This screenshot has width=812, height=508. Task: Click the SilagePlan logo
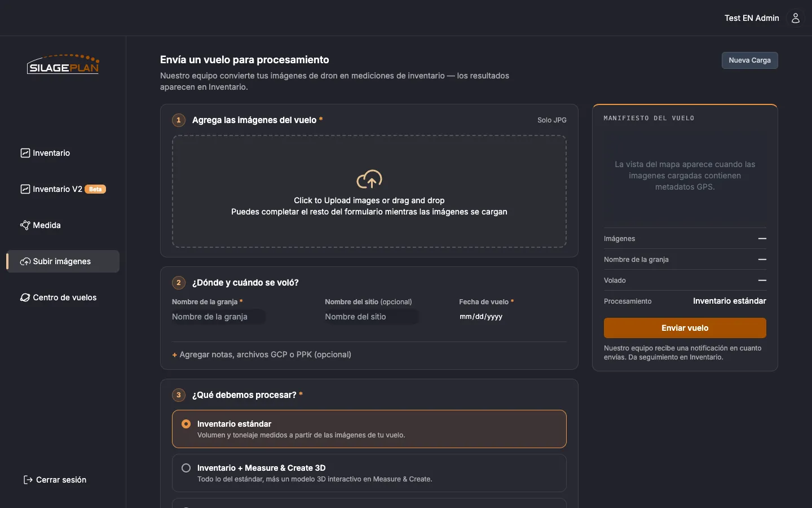click(63, 64)
